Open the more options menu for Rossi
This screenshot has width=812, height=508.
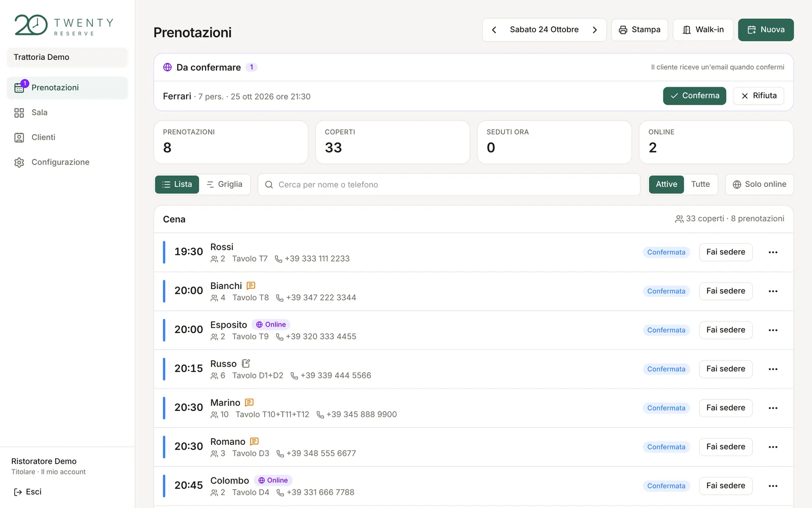coord(773,252)
